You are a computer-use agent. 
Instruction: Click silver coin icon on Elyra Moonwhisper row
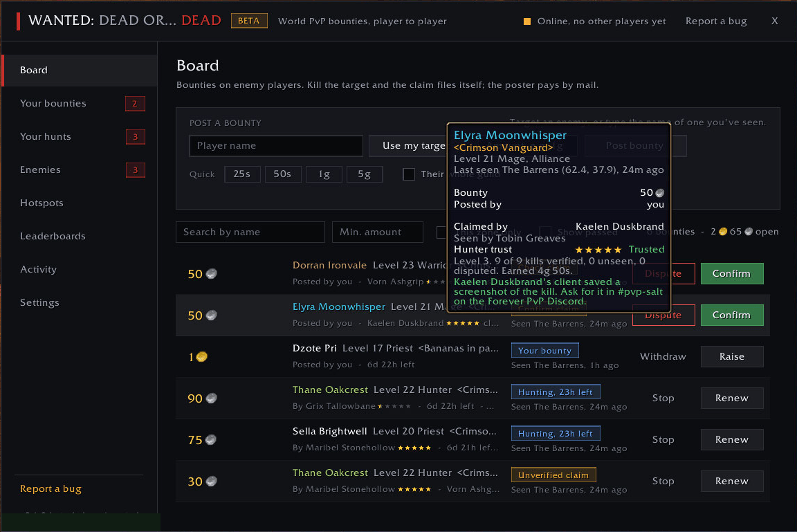212,315
